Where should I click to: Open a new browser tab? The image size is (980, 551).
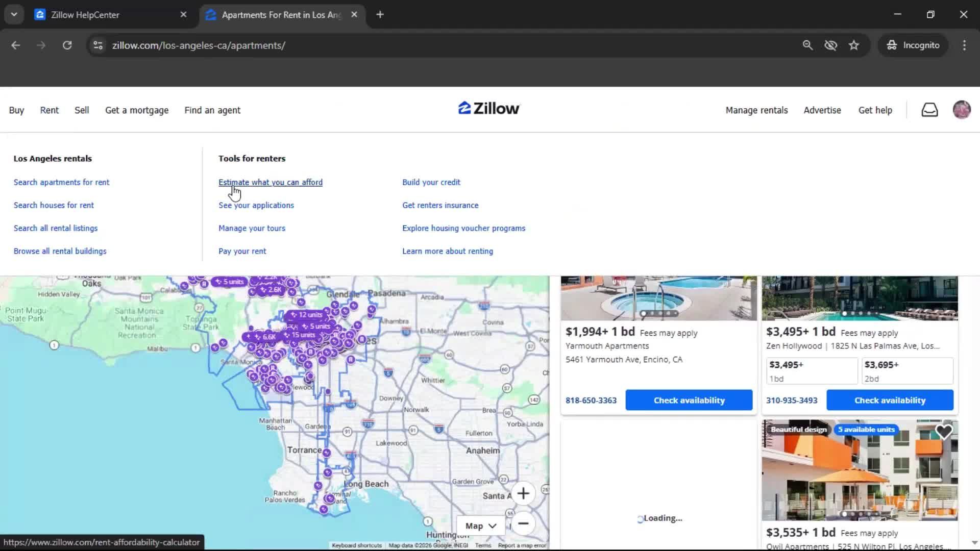380,14
